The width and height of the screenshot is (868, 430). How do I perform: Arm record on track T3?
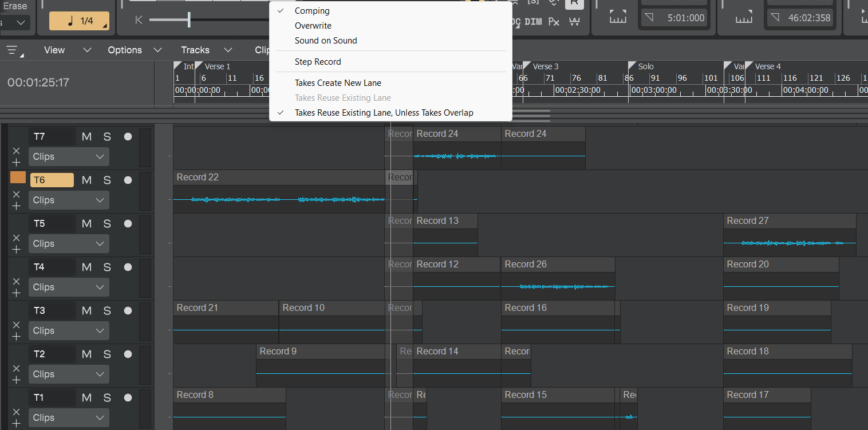point(128,310)
